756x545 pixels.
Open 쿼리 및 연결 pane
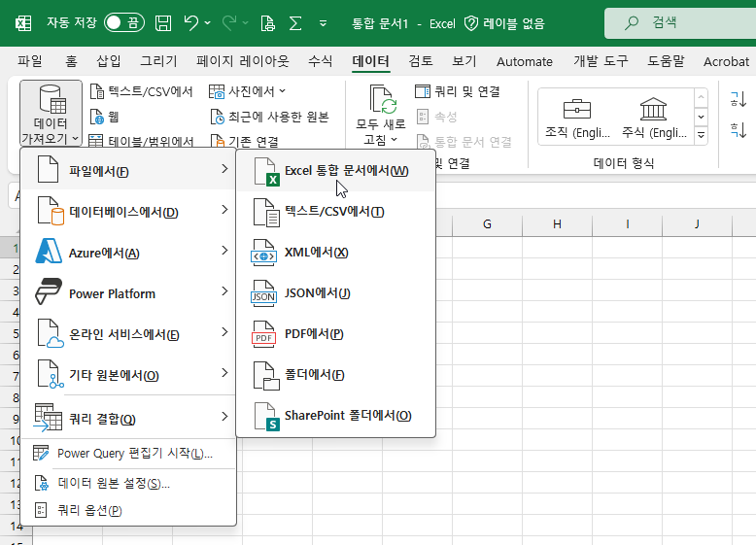(x=458, y=91)
